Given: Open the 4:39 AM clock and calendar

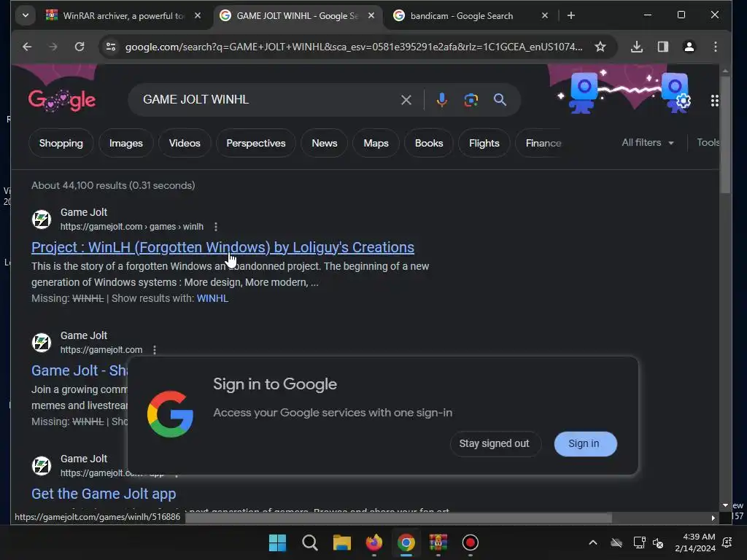Looking at the screenshot, I should pos(695,542).
